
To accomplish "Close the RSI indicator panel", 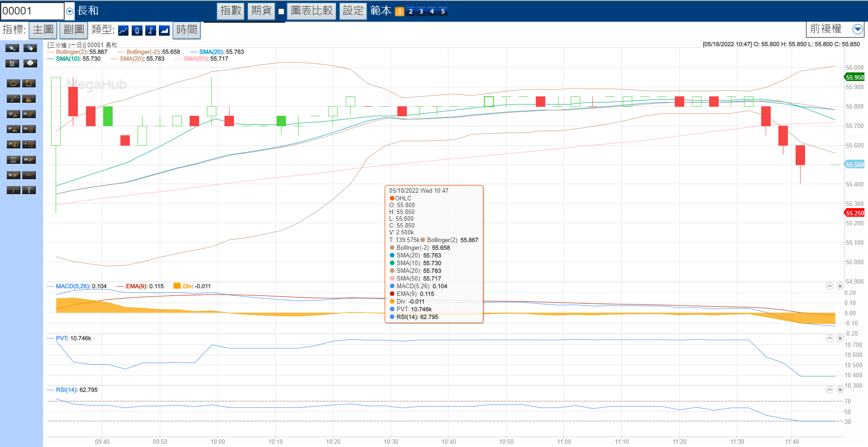I will click(840, 390).
